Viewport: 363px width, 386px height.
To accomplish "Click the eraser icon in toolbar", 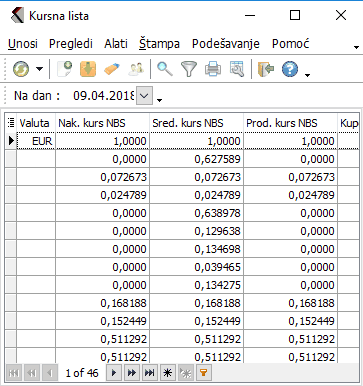I will (112, 69).
